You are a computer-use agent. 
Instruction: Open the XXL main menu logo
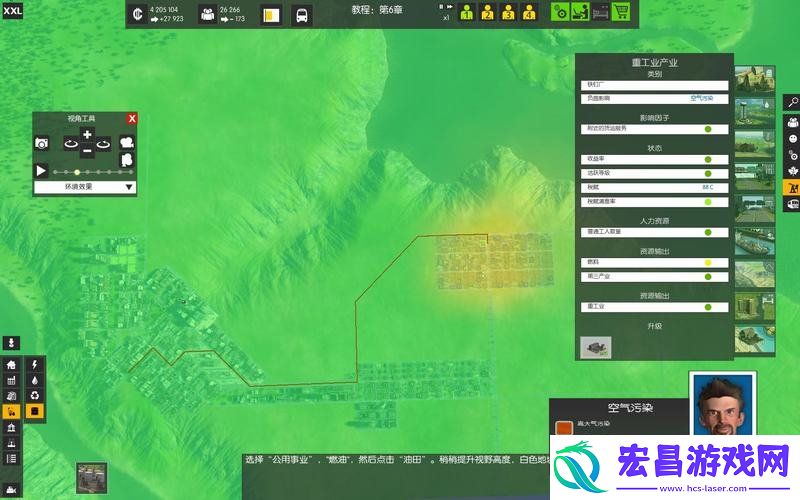coord(12,11)
